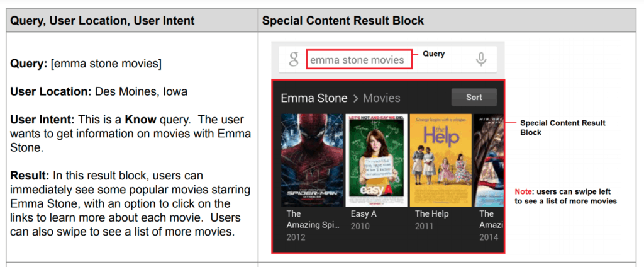Select the Movies breadcrumb label
644x267 pixels.
[382, 98]
